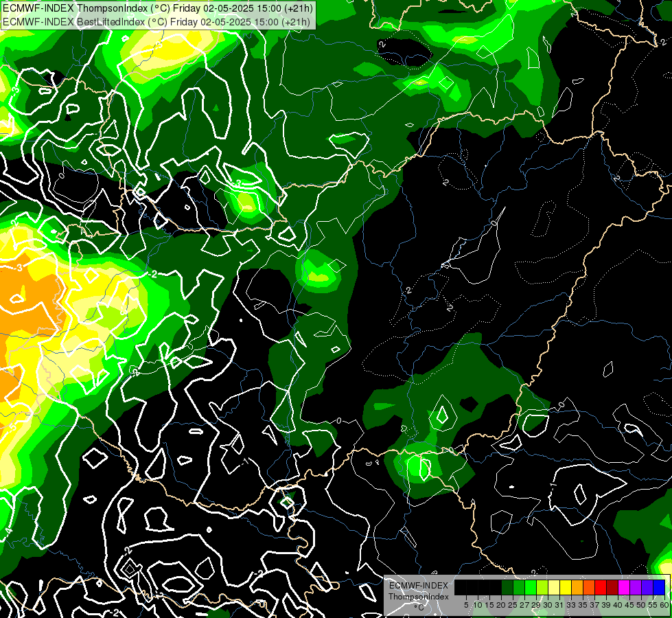Click the ThompsonIndex title line at top
672x618 pixels.
click(158, 8)
